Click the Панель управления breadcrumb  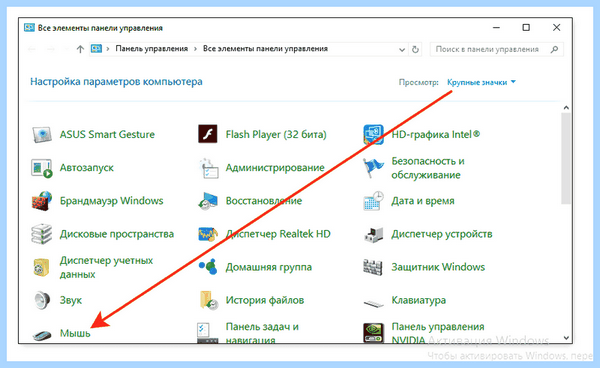click(x=152, y=49)
